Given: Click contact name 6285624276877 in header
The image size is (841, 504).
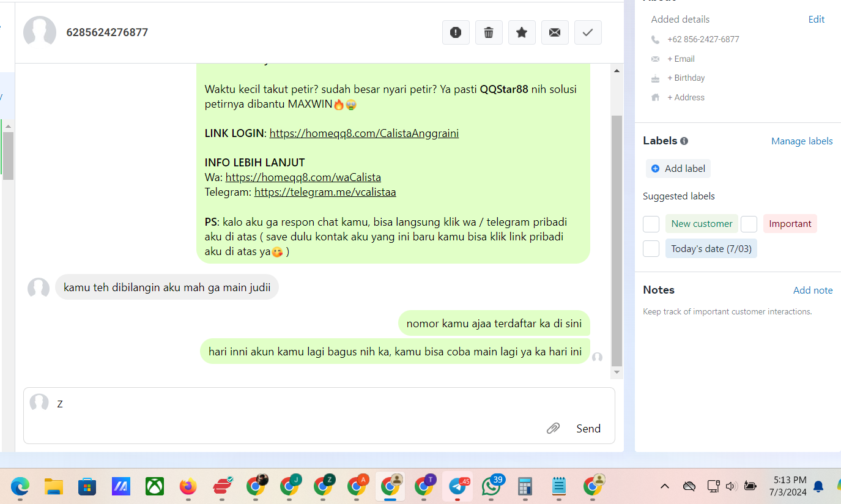Looking at the screenshot, I should coord(107,32).
